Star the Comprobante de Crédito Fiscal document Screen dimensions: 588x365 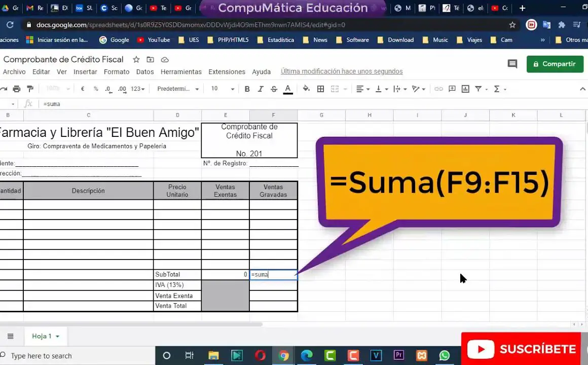tap(136, 59)
